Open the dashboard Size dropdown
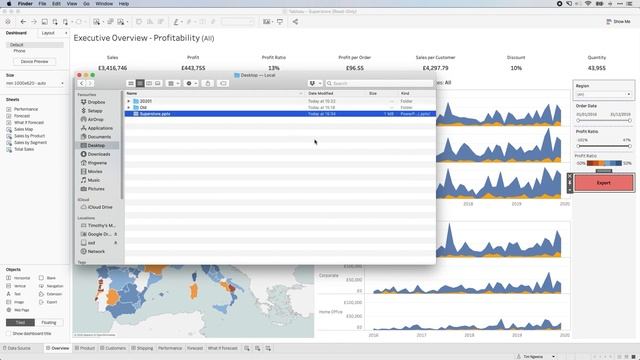 click(35, 83)
